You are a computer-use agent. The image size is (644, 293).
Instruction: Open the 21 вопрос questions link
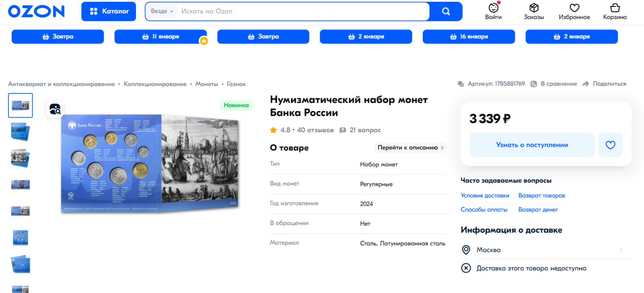click(360, 130)
